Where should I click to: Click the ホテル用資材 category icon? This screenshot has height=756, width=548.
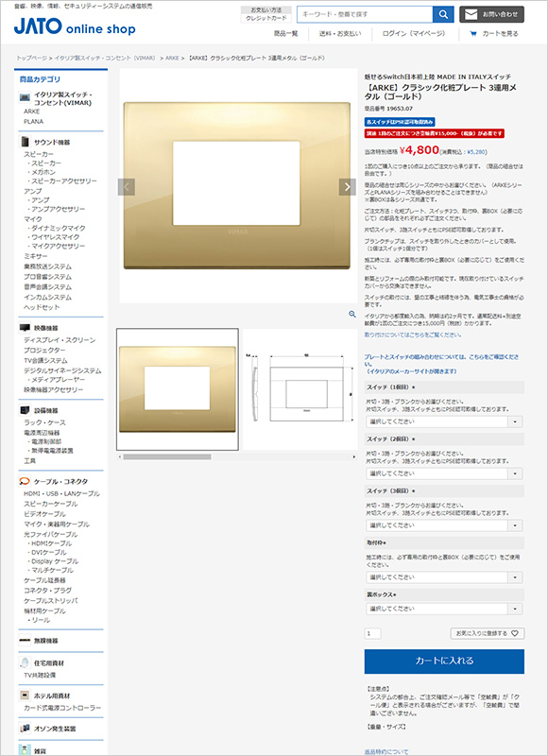point(25,696)
